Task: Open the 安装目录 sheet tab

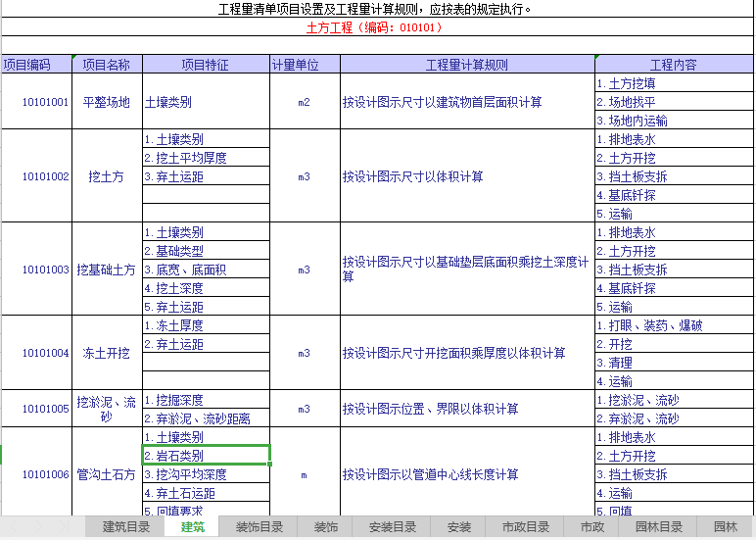Action: point(393,527)
